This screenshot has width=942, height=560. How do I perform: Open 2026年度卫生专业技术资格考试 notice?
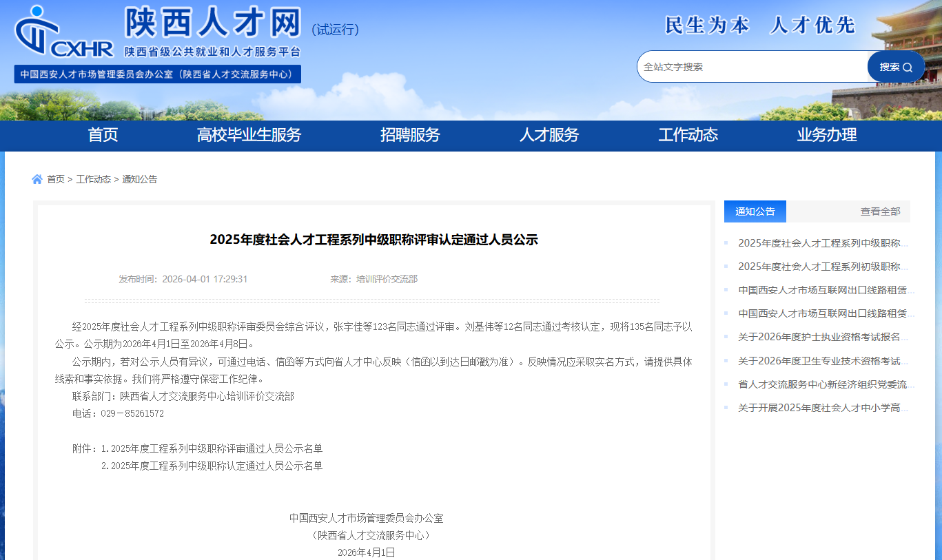click(x=822, y=361)
